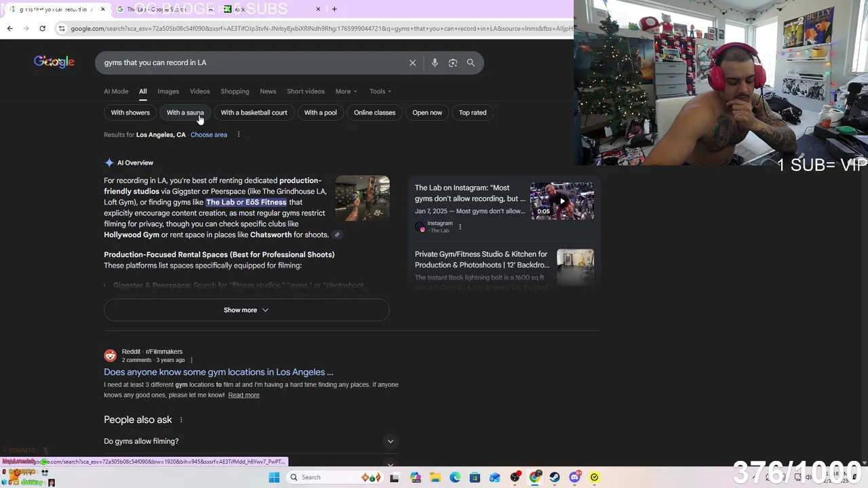Close the 'gyms that you can record' tab
Viewport: 868px width, 488px height.
coord(103,9)
